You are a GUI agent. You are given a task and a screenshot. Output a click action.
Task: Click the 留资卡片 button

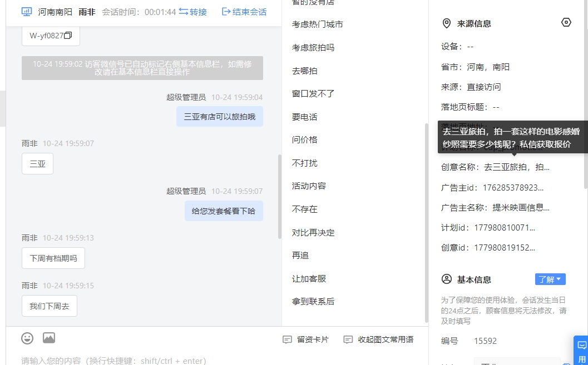(x=305, y=339)
